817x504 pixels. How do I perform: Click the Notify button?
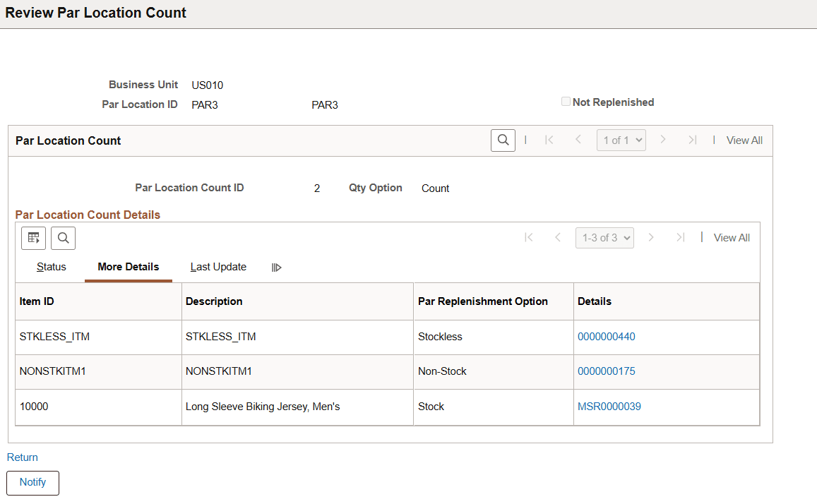(x=32, y=483)
